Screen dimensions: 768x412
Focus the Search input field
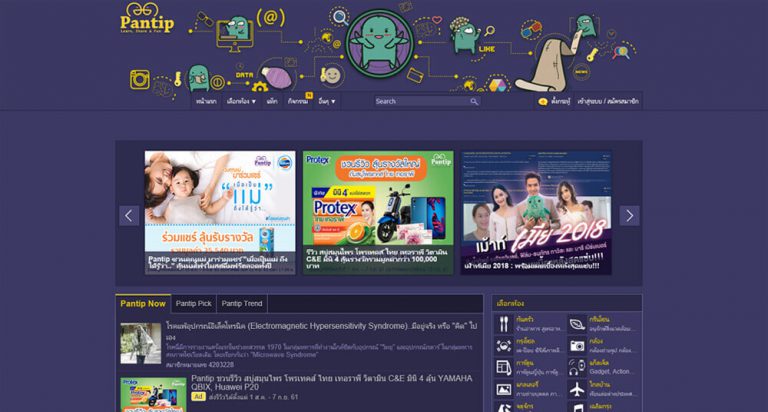click(x=422, y=101)
